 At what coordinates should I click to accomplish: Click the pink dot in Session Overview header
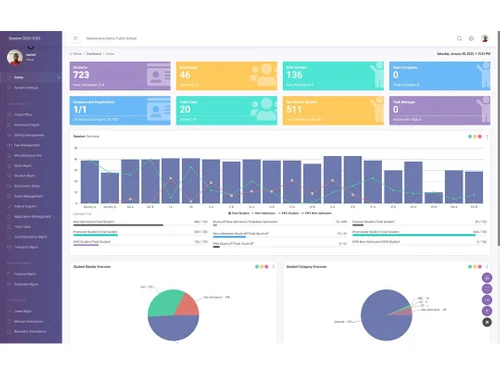pyautogui.click(x=480, y=136)
